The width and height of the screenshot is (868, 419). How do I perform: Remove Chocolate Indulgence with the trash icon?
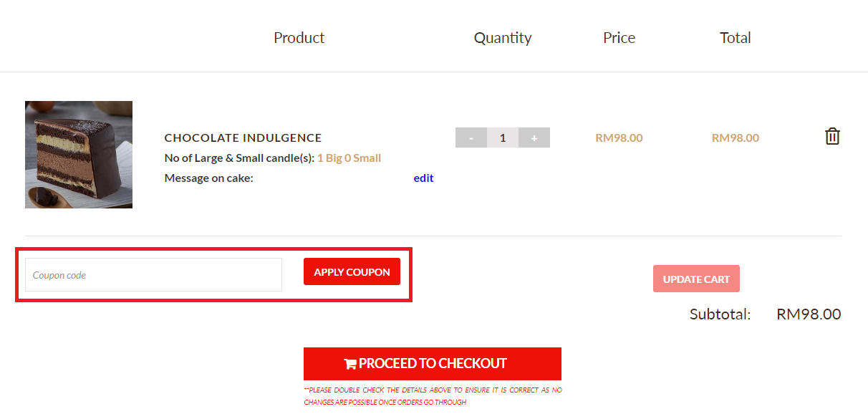[x=832, y=137]
